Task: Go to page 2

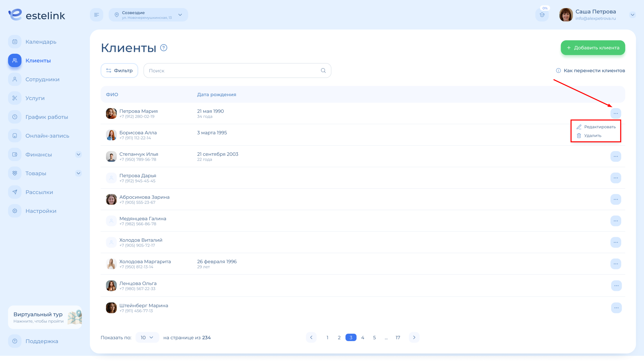Action: (339, 337)
